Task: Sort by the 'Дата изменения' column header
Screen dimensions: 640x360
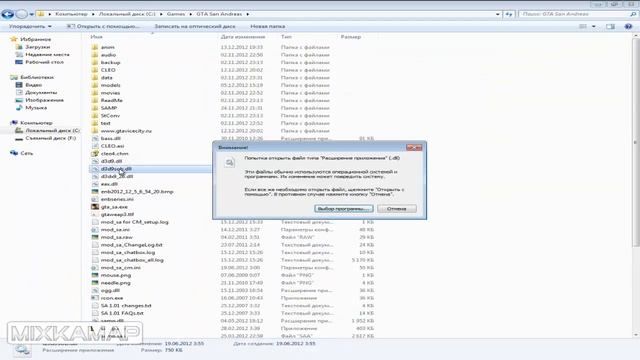Action: pyautogui.click(x=243, y=37)
